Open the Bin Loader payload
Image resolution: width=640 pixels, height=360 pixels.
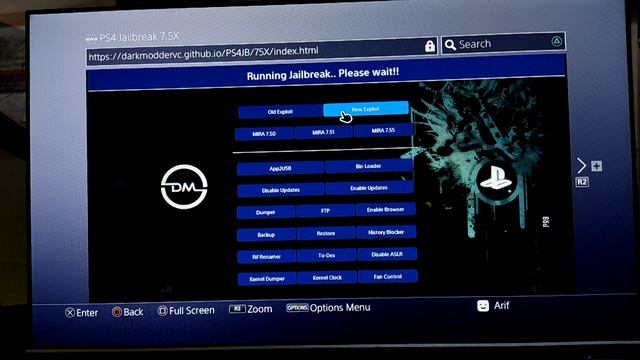click(x=368, y=166)
